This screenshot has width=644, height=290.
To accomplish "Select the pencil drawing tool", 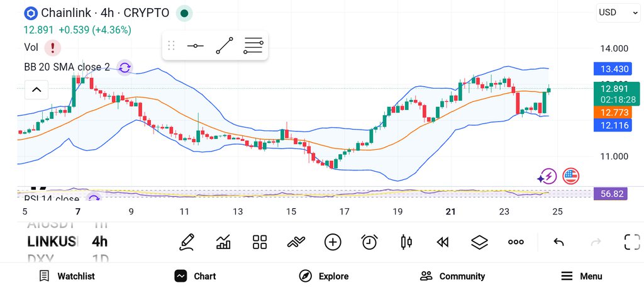I will [187, 242].
